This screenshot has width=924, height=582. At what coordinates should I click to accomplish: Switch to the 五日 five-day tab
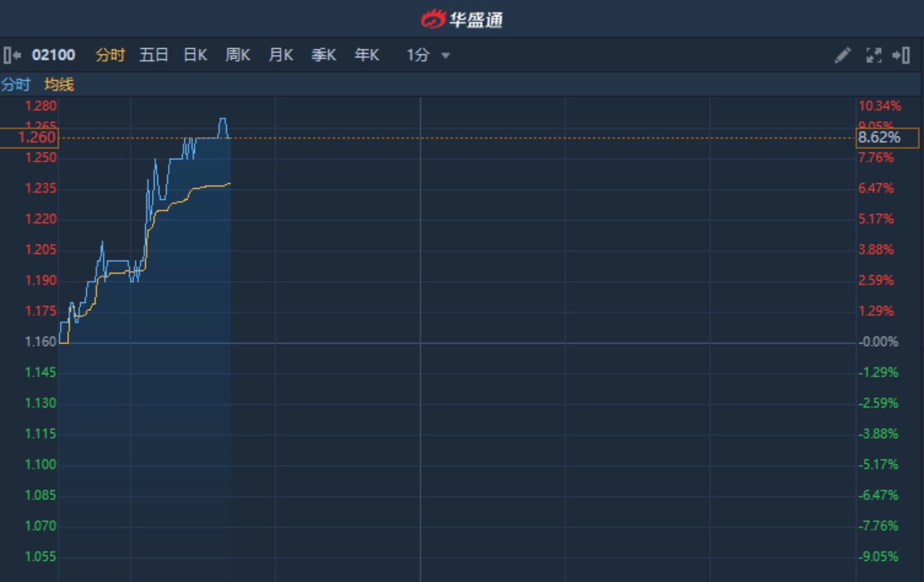(154, 56)
